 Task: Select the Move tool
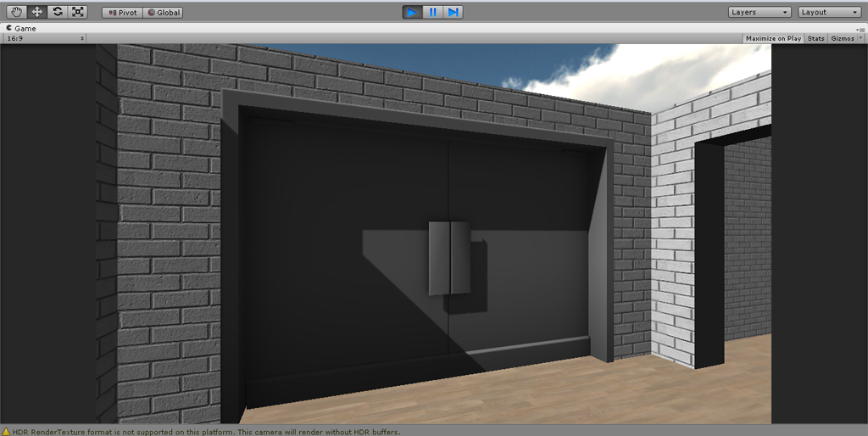click(37, 12)
